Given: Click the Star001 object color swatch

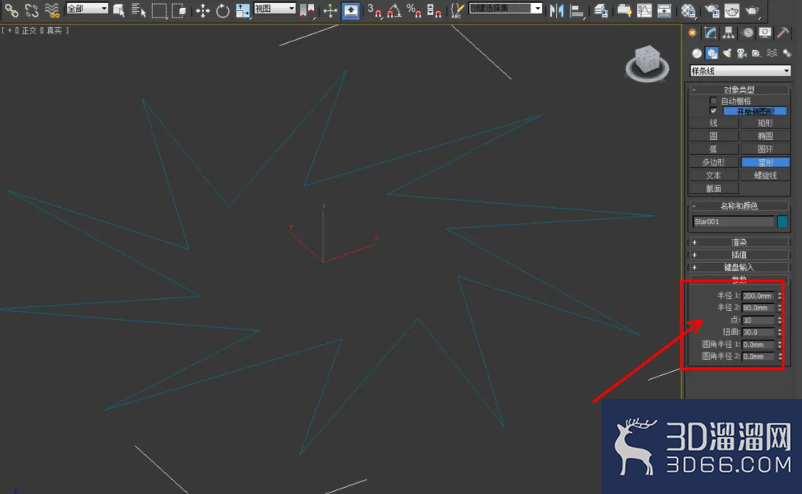Looking at the screenshot, I should 782,221.
